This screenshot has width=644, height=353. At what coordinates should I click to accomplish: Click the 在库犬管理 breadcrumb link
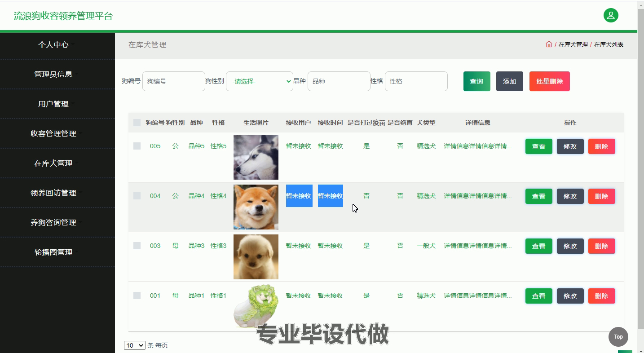[573, 44]
